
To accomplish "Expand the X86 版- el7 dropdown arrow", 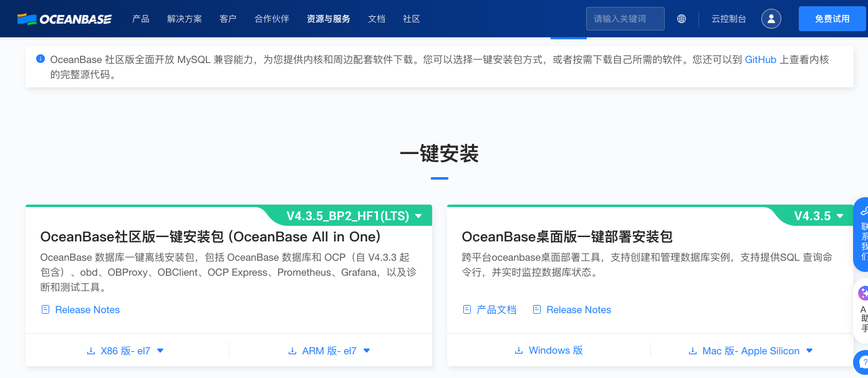I will click(x=160, y=351).
